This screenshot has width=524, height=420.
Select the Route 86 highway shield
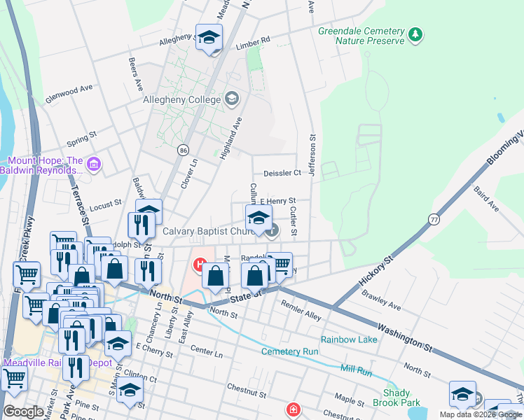[x=183, y=150]
